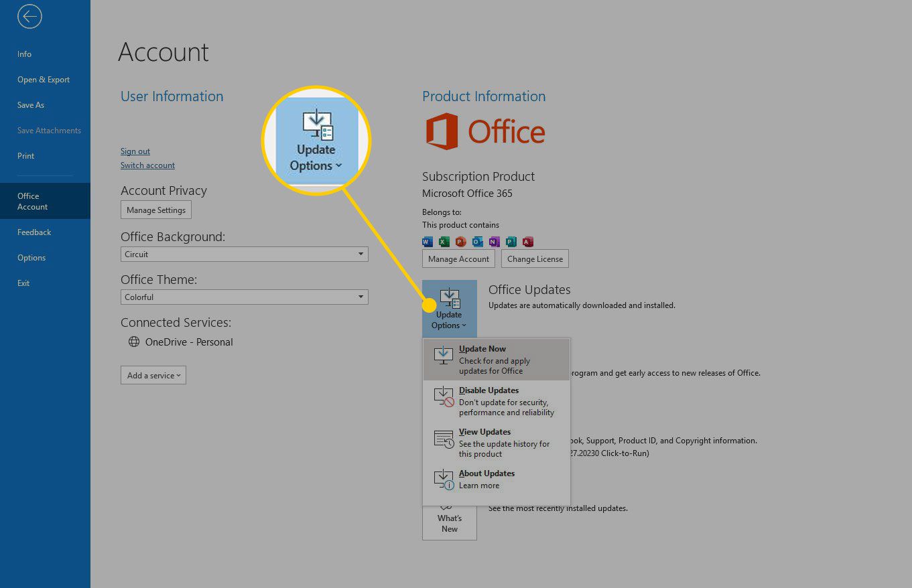The image size is (912, 588).
Task: Click the Disable Updates icon
Action: click(x=444, y=396)
